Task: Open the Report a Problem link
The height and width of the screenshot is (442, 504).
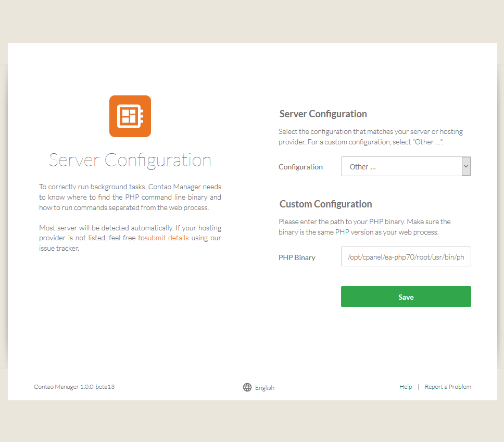Action: tap(448, 387)
